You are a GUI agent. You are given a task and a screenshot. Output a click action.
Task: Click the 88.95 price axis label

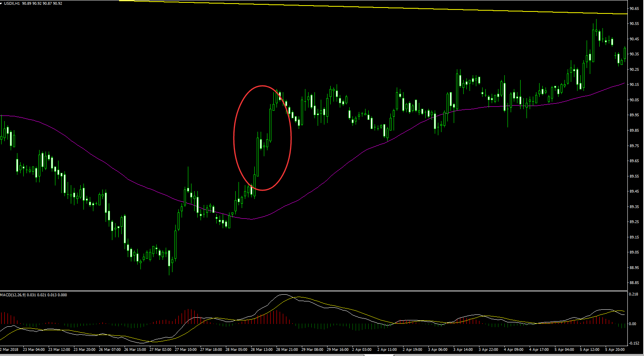(x=635, y=268)
